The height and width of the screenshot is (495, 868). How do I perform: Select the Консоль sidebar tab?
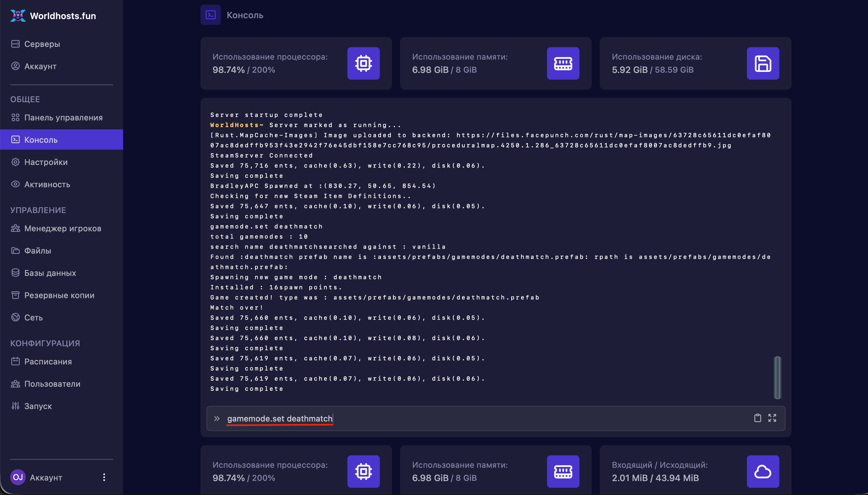61,140
